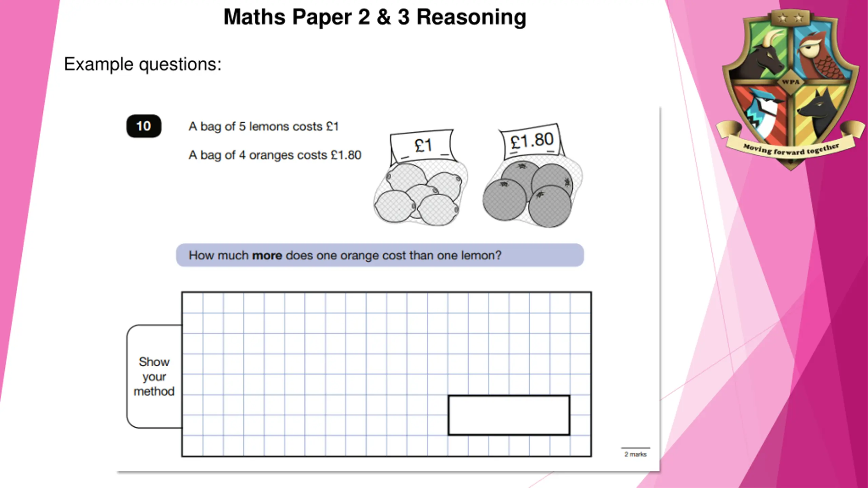Click 'A bag of 4 oranges costs £1.80'
The height and width of the screenshot is (488, 868).
[x=275, y=155]
